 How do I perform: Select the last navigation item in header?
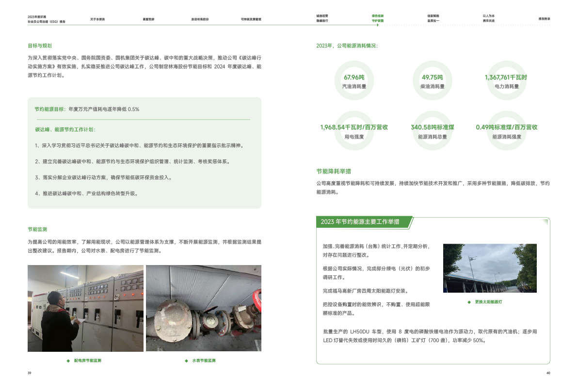pyautogui.click(x=544, y=18)
